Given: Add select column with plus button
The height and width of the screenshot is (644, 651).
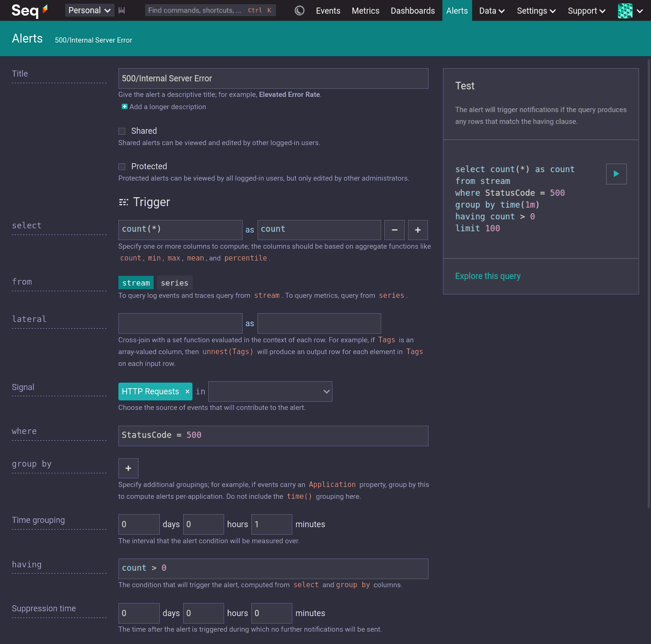Looking at the screenshot, I should pos(418,230).
